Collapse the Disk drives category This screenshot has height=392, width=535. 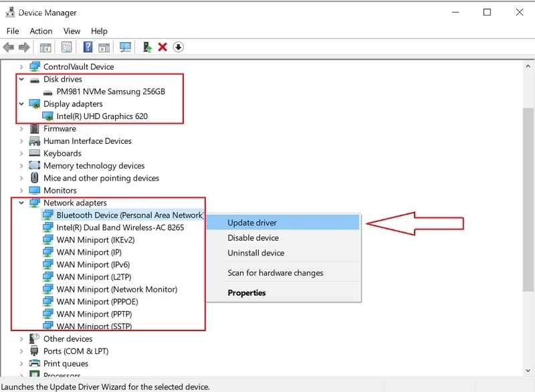coord(21,80)
